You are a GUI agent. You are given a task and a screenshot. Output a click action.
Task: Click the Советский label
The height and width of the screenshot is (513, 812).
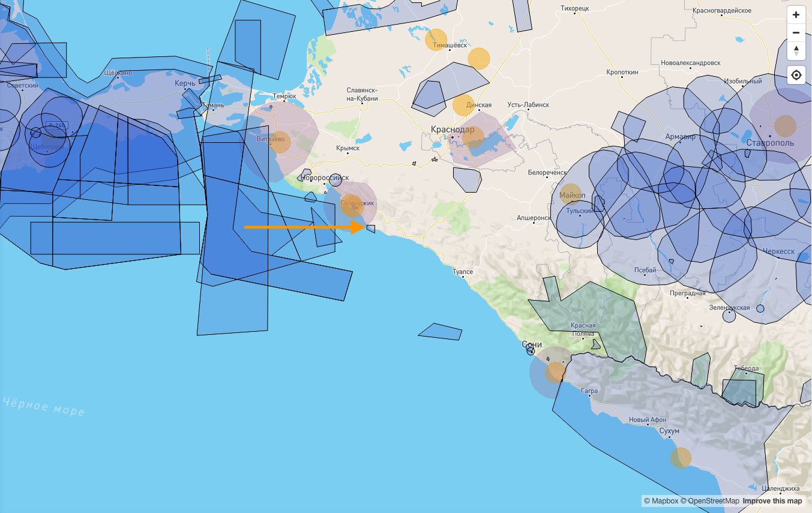pyautogui.click(x=23, y=86)
